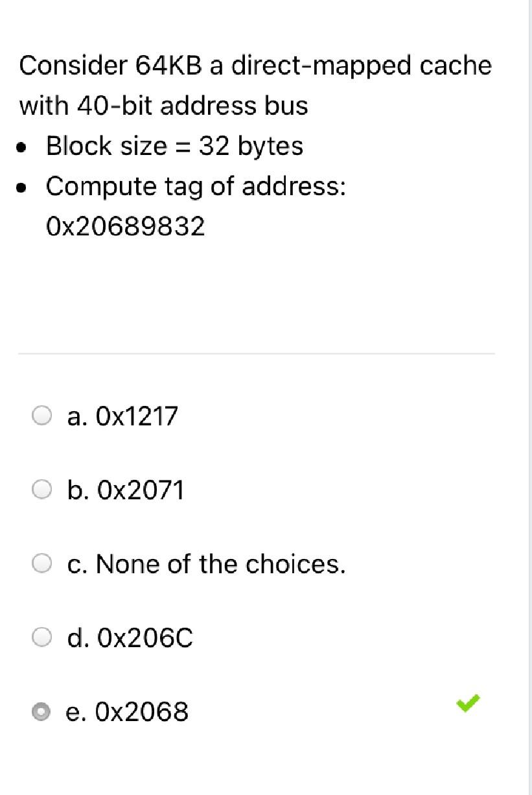This screenshot has height=795, width=532.
Task: Click the 'Consider 64KB a direct-mapped cache' line
Action: pos(255,66)
